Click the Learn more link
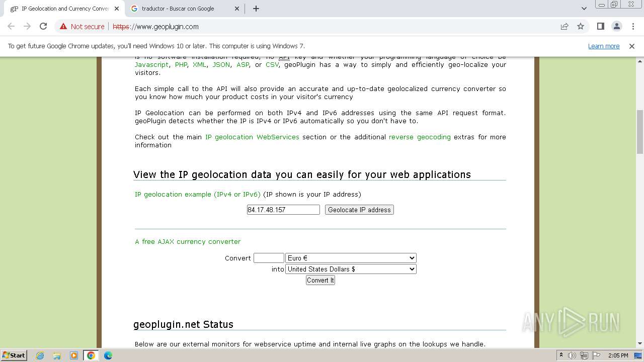 click(x=604, y=46)
